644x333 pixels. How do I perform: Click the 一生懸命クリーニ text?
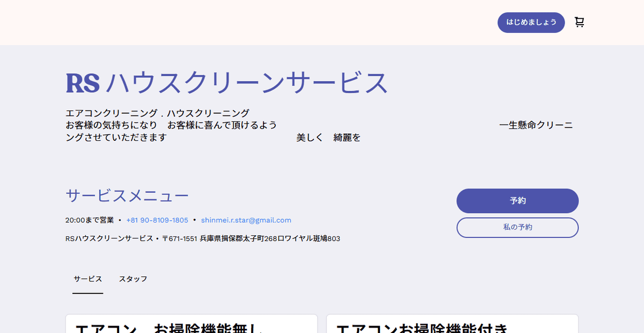tap(536, 126)
